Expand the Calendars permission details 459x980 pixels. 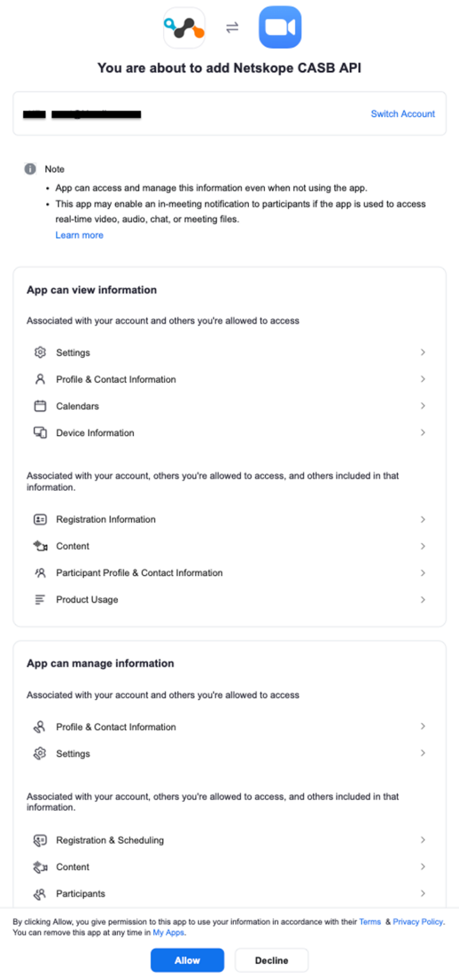[x=423, y=406]
